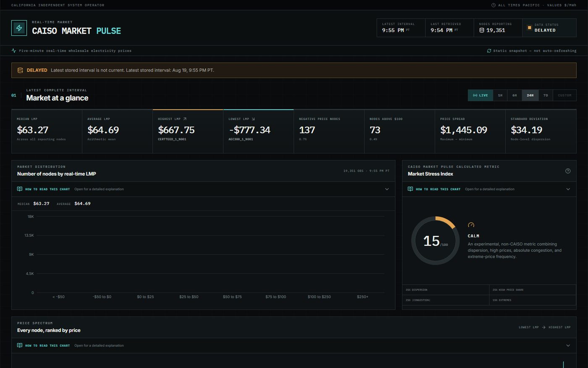Click the broadcast icon in the LIVE button
Image resolution: width=588 pixels, height=368 pixels.
coord(475,95)
